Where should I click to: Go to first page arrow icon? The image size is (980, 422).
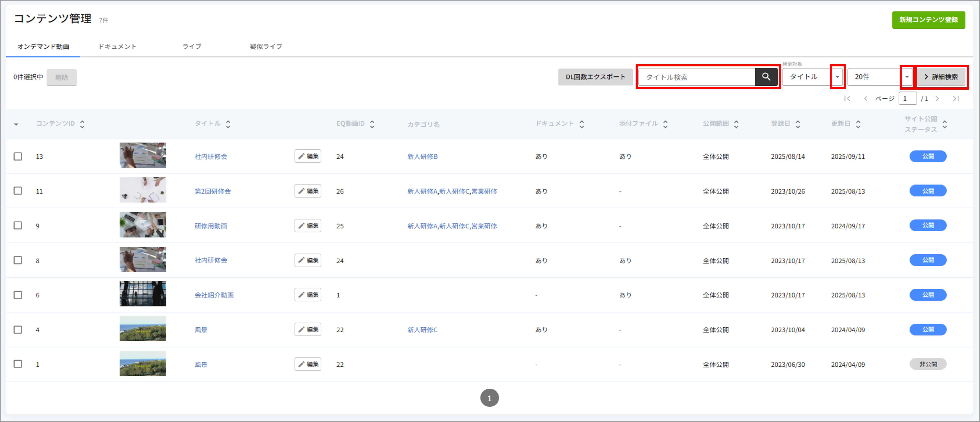click(847, 99)
